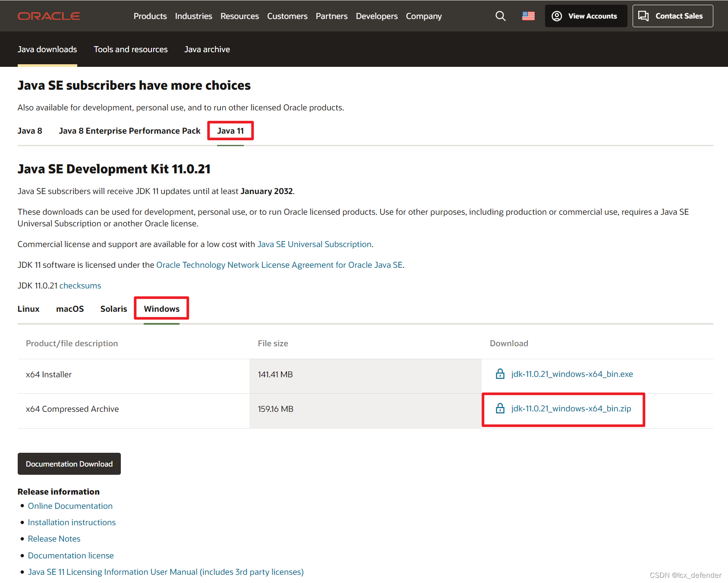Open the Company menu

424,16
